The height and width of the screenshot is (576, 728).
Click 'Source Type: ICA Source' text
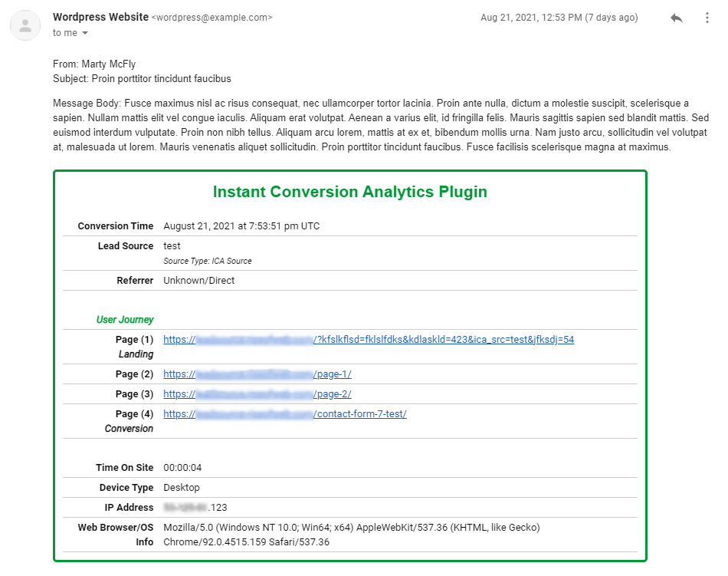click(208, 261)
